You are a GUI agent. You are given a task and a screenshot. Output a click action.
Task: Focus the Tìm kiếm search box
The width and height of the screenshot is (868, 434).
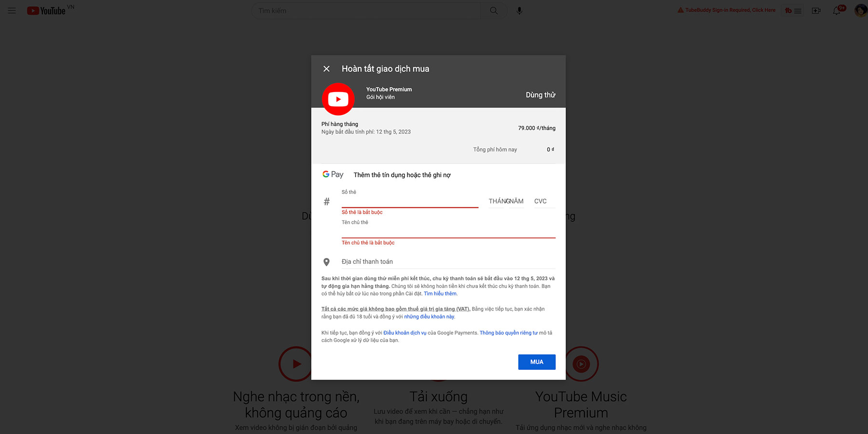366,11
